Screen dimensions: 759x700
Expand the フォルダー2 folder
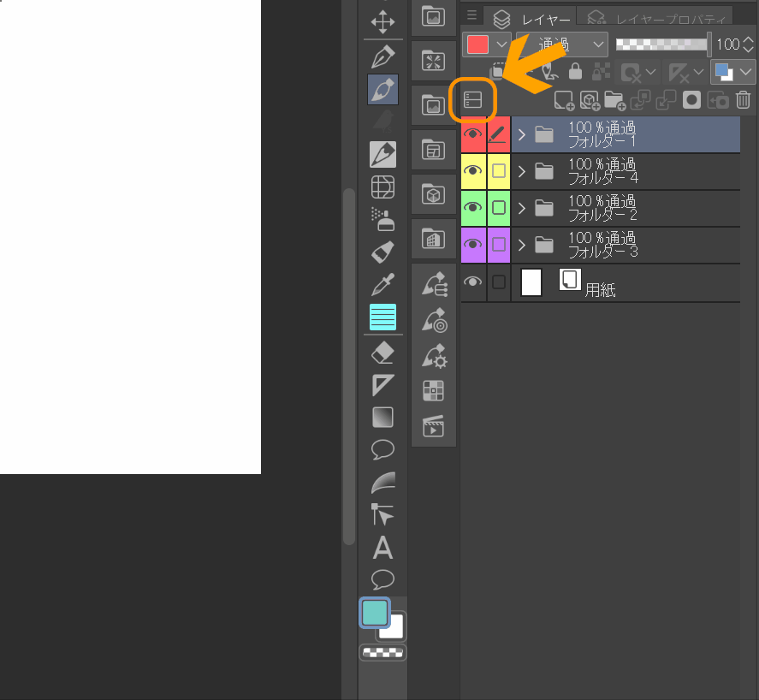coord(522,208)
